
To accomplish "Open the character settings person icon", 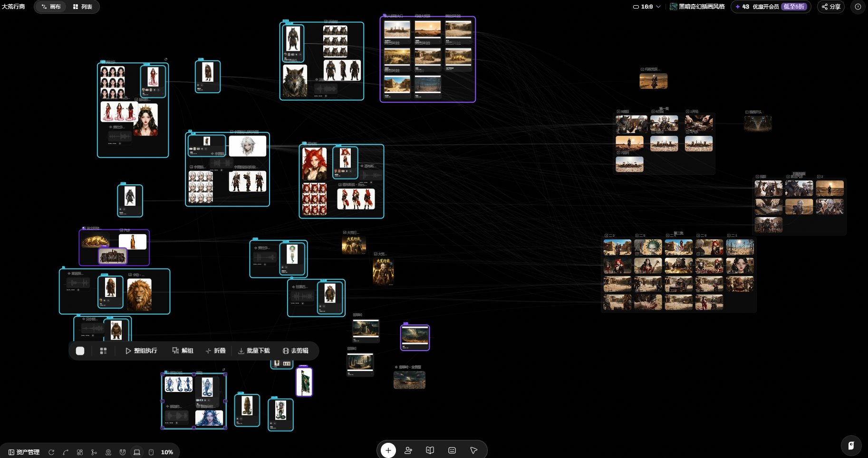I will click(408, 450).
